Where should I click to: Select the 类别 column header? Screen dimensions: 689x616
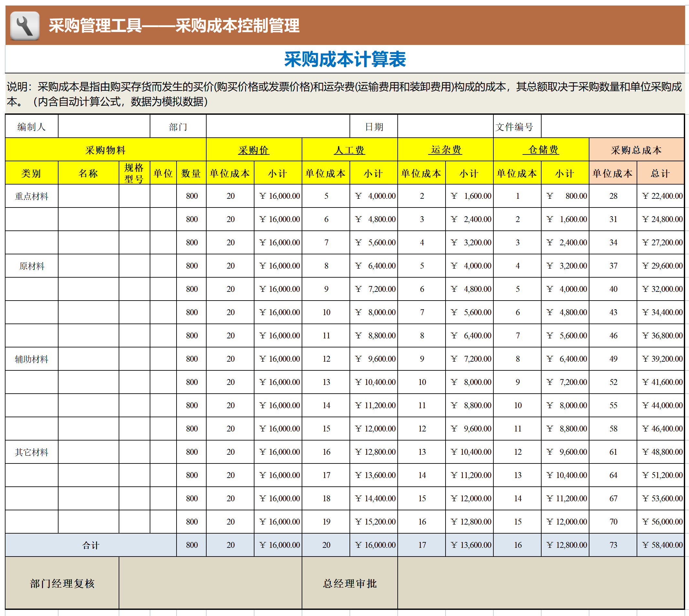(x=31, y=173)
